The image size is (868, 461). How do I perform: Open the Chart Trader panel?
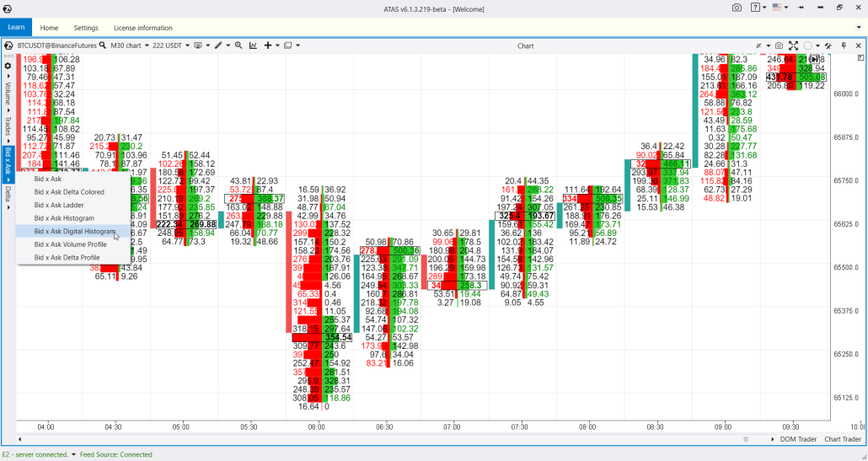pyautogui.click(x=842, y=439)
